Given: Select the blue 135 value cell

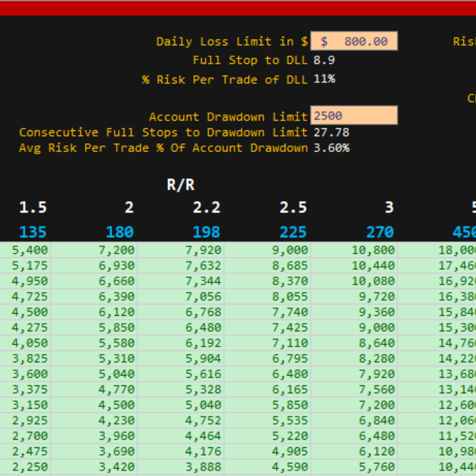Looking at the screenshot, I should (33, 232).
